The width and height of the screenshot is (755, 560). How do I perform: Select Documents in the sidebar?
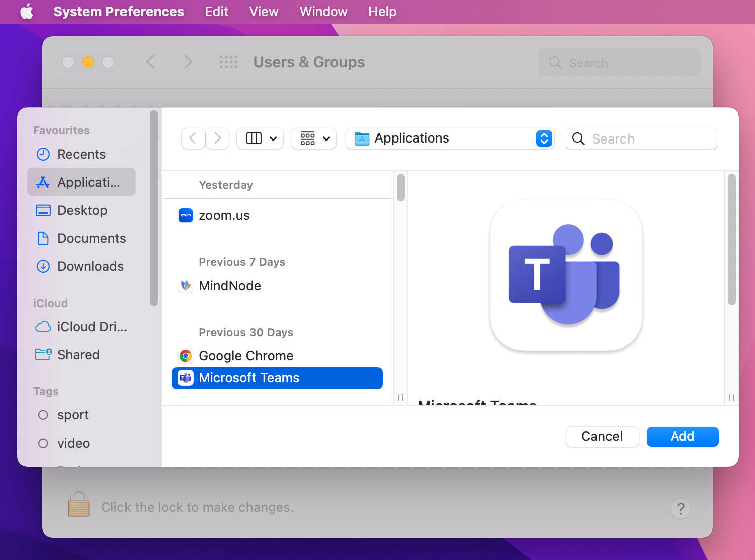click(81, 238)
